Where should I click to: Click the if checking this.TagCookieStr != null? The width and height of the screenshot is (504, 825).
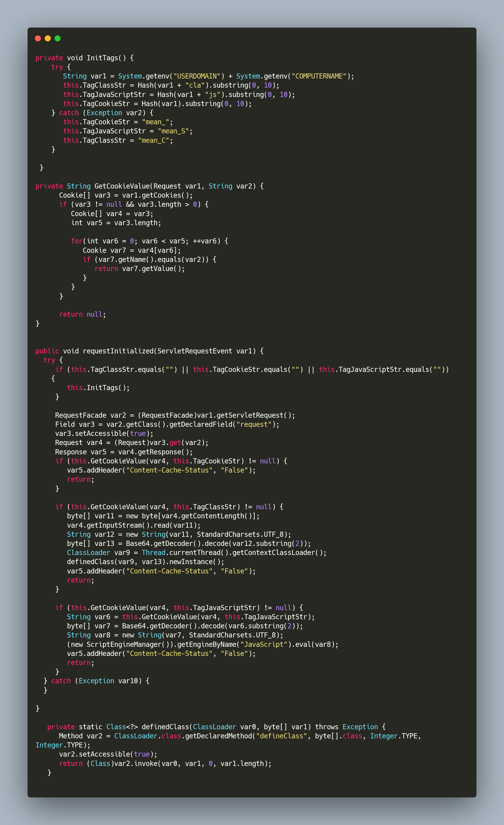pos(172,461)
